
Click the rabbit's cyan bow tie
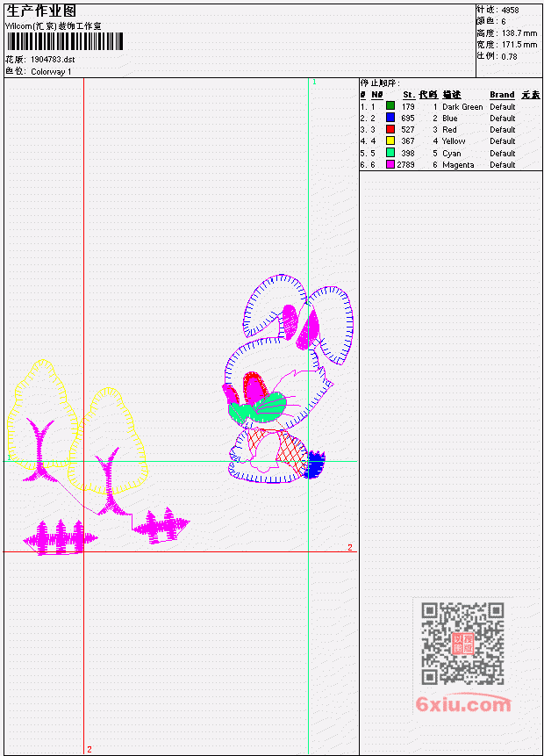(x=258, y=408)
